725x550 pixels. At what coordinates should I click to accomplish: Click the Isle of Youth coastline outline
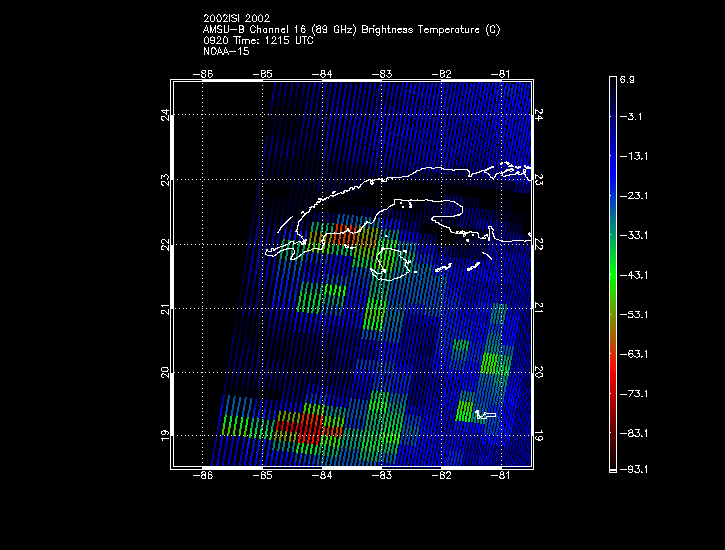click(394, 261)
